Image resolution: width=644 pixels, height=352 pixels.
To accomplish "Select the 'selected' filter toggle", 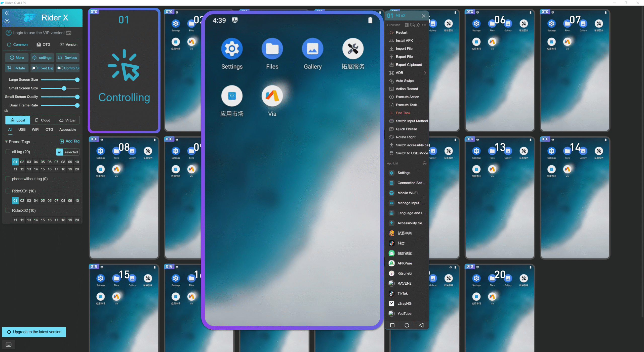I will click(71, 152).
